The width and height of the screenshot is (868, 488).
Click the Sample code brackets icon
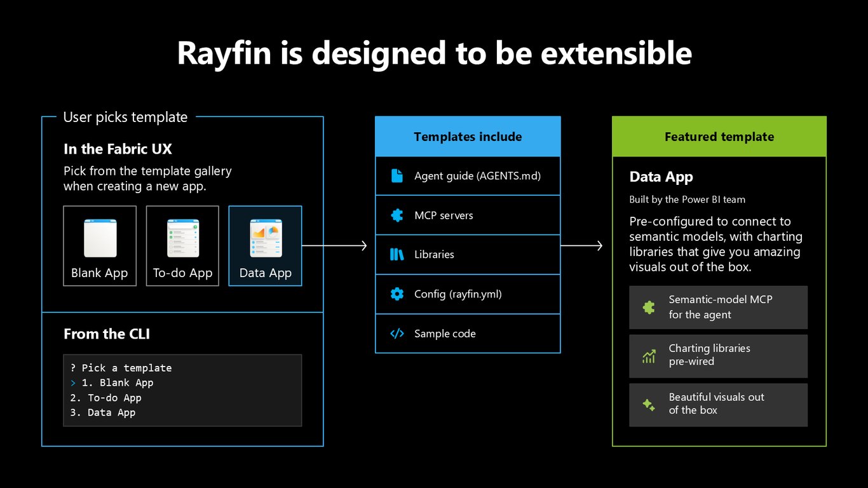397,334
